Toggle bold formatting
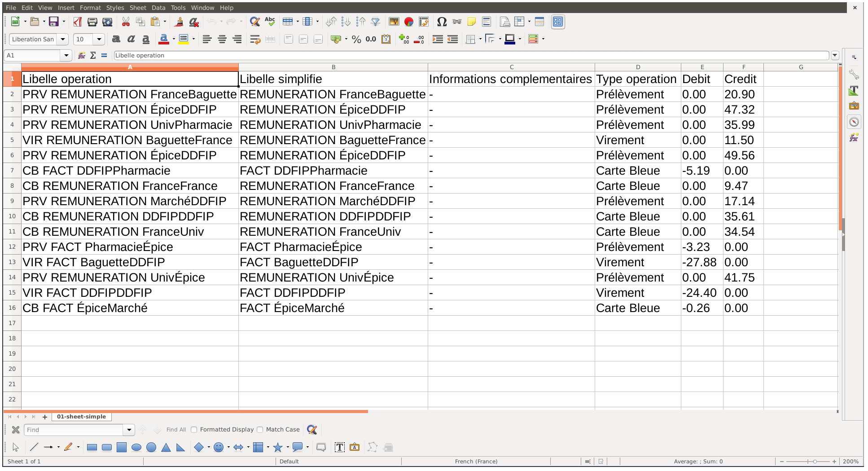868x471 pixels. 116,40
